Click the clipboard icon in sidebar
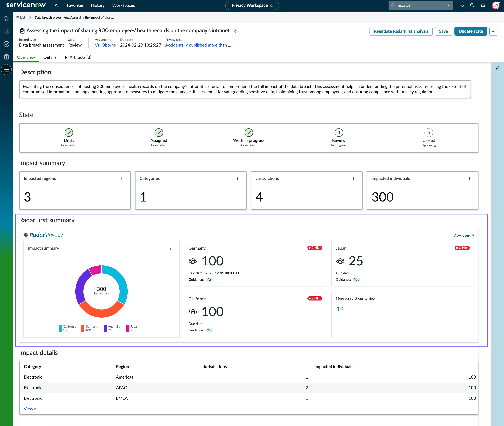This screenshot has width=504, height=426. 6,57
